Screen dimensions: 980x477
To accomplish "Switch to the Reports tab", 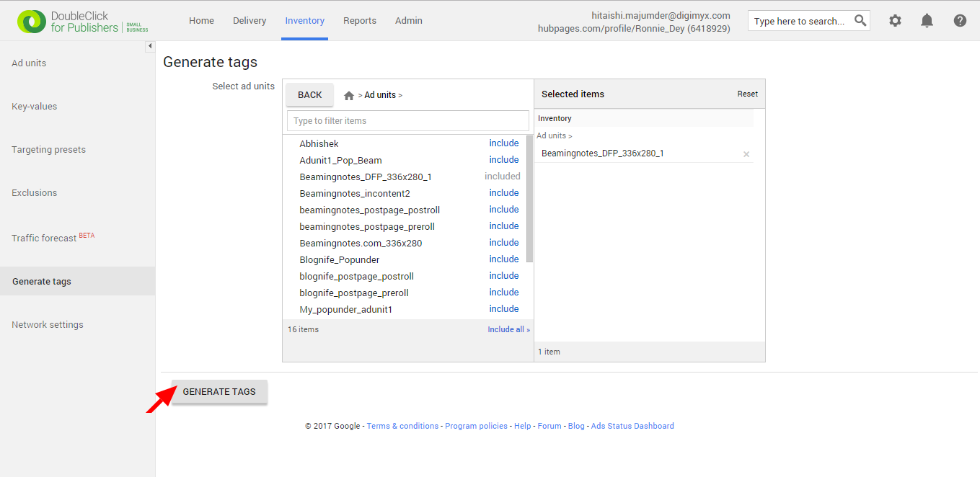I will (x=359, y=20).
